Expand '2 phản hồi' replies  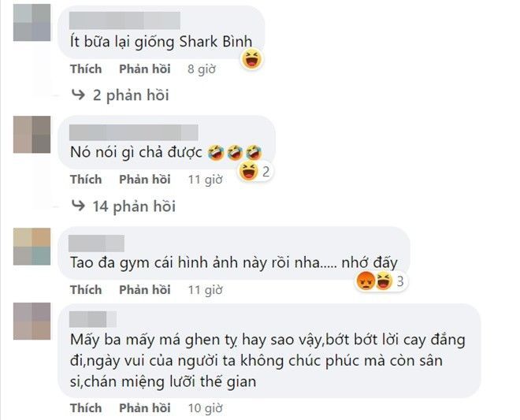pos(131,95)
